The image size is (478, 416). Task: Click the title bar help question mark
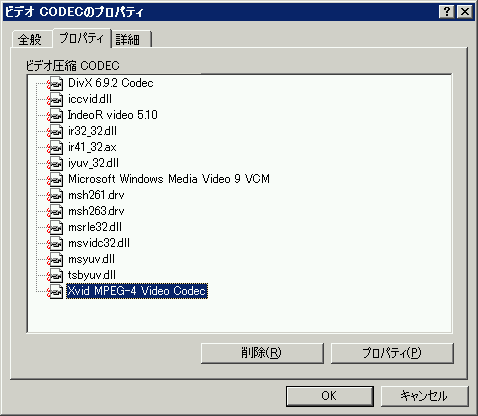(447, 12)
